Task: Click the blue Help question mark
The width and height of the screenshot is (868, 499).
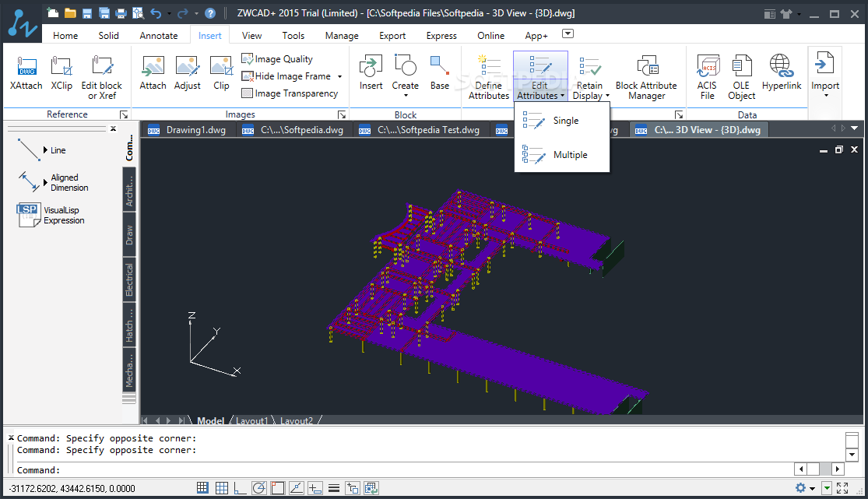Action: [x=210, y=13]
